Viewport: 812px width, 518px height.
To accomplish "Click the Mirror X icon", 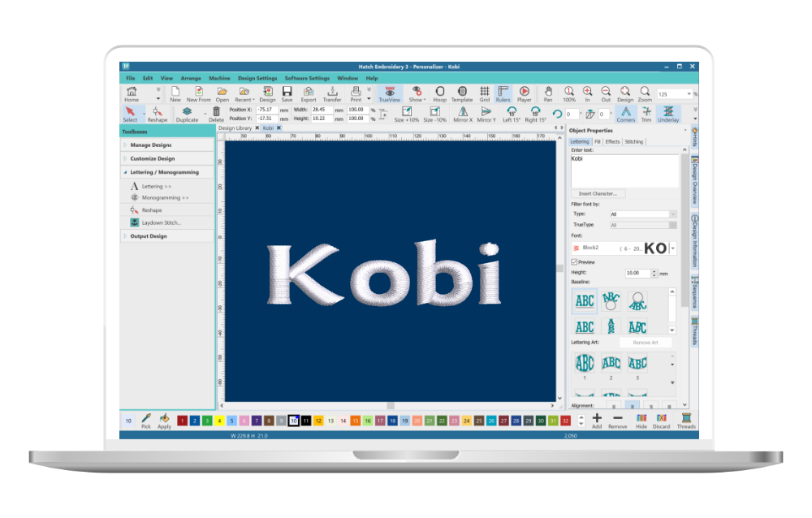I will click(x=463, y=114).
